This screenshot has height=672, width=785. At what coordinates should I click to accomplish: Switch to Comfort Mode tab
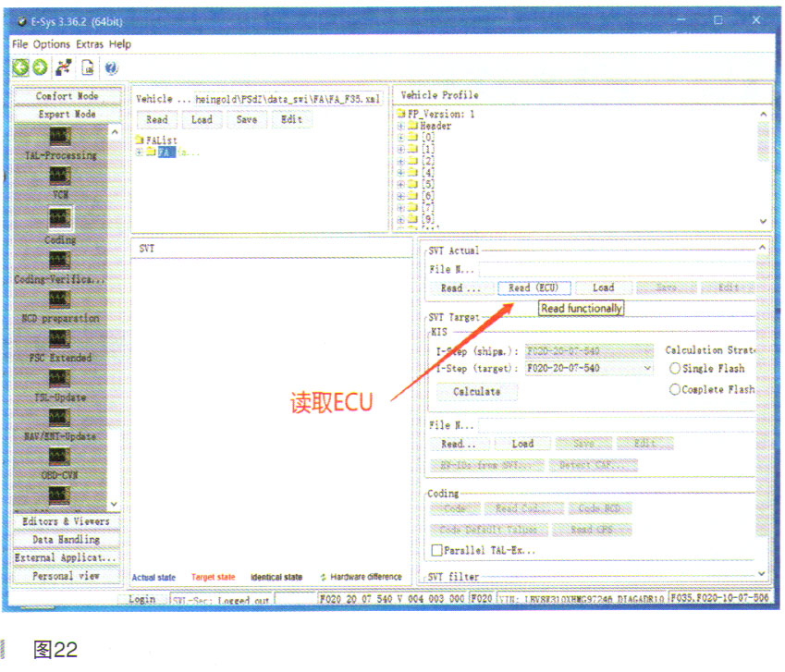tap(67, 95)
